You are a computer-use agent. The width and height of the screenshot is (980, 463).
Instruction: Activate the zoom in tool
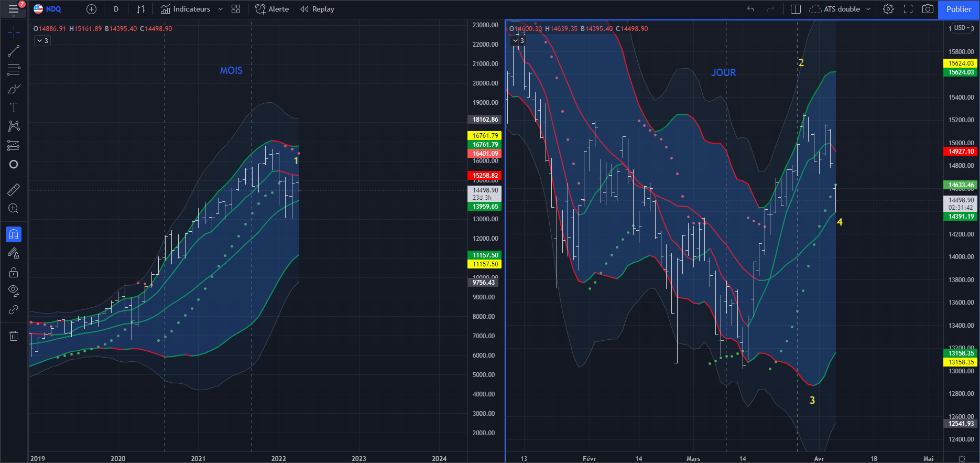tap(14, 208)
